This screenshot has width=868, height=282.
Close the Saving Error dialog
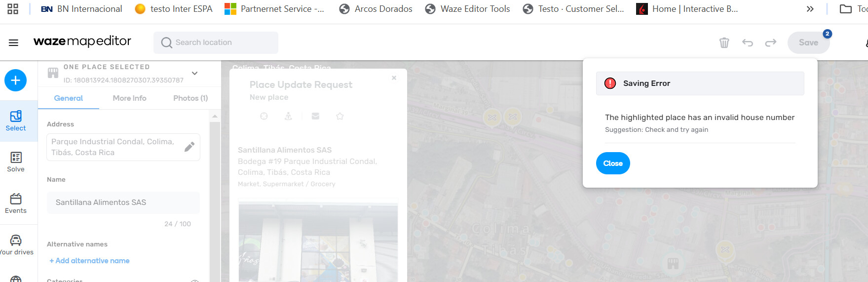click(613, 163)
